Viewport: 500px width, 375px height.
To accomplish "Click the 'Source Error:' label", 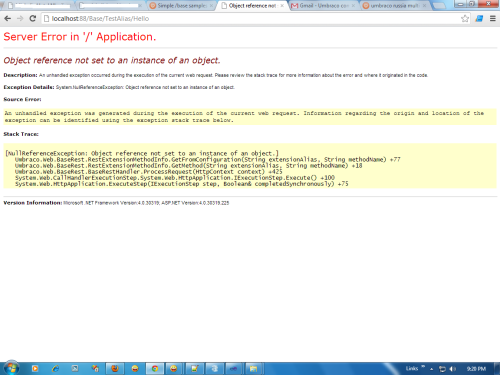I will (22, 99).
